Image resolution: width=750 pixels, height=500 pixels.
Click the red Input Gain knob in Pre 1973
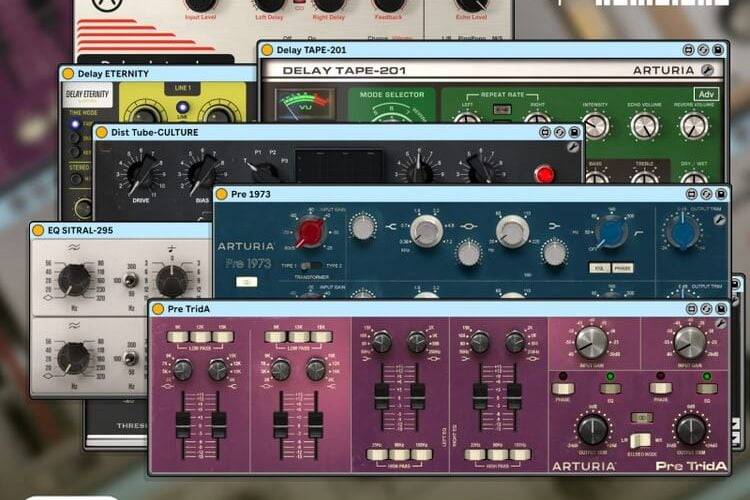click(310, 232)
